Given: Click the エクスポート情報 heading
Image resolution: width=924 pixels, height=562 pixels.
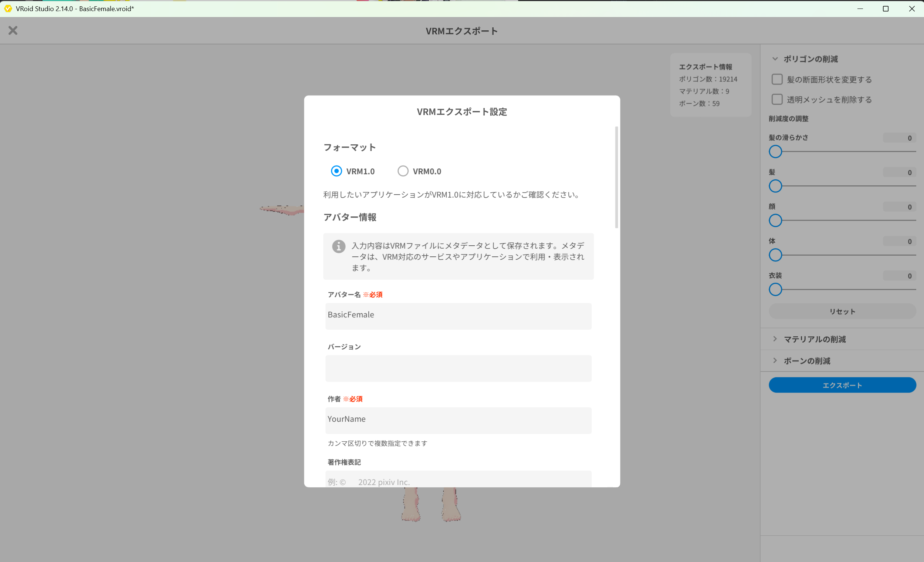Looking at the screenshot, I should click(705, 67).
